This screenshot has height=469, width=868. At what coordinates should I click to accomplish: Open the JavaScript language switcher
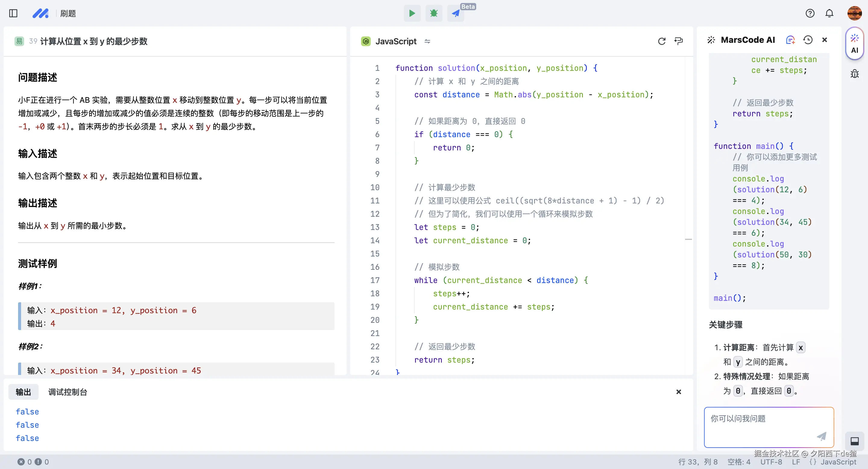pyautogui.click(x=427, y=41)
